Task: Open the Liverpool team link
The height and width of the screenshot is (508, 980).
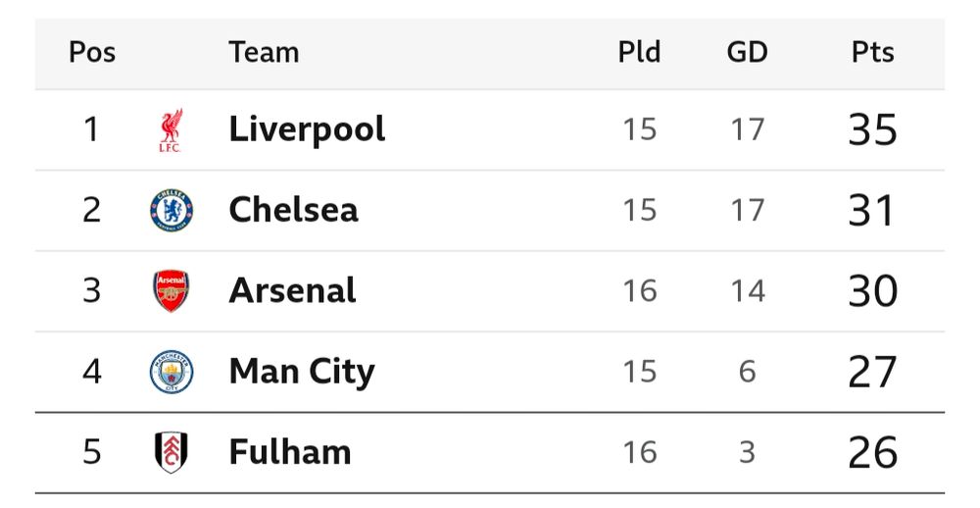Action: (x=307, y=130)
